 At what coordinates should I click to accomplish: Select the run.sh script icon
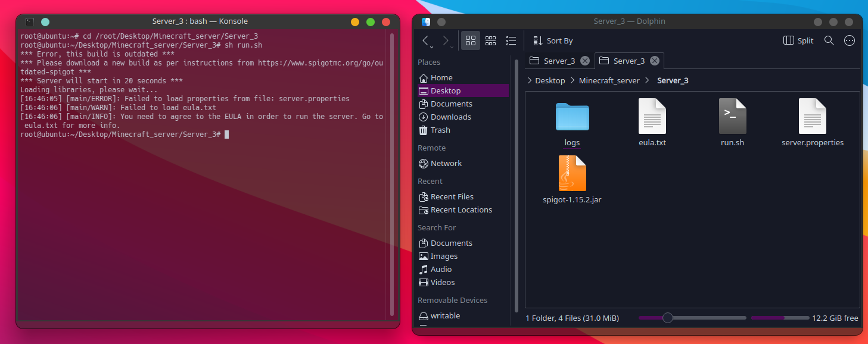[x=732, y=116]
